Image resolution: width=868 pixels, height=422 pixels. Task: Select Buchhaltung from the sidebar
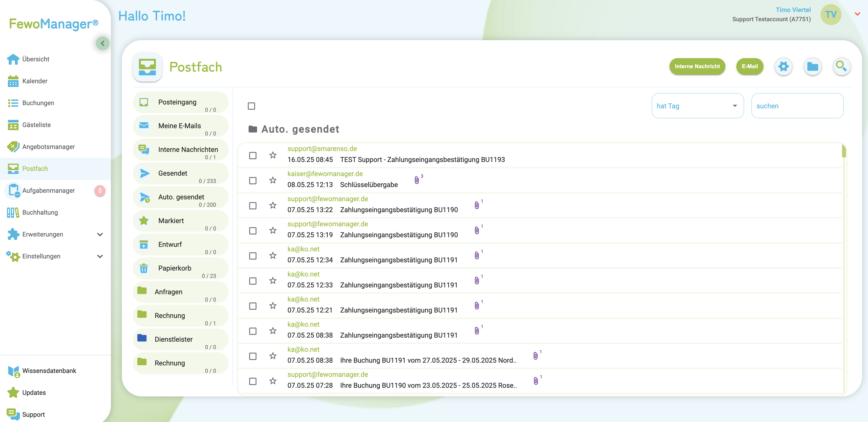(40, 212)
